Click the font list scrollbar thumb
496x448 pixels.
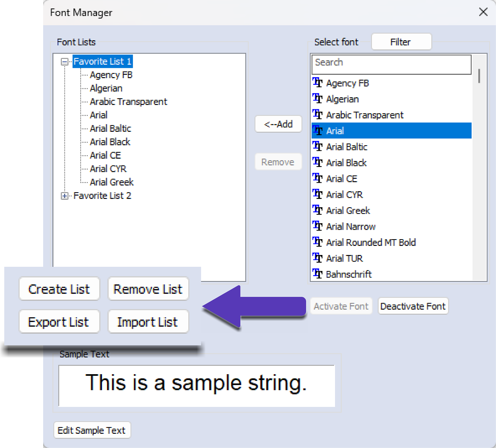point(479,76)
